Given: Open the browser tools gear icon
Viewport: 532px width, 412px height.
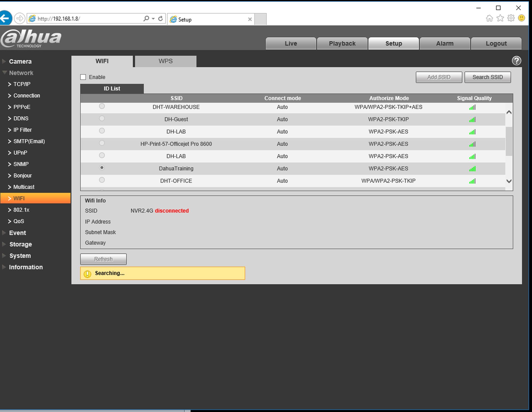Looking at the screenshot, I should (x=511, y=18).
